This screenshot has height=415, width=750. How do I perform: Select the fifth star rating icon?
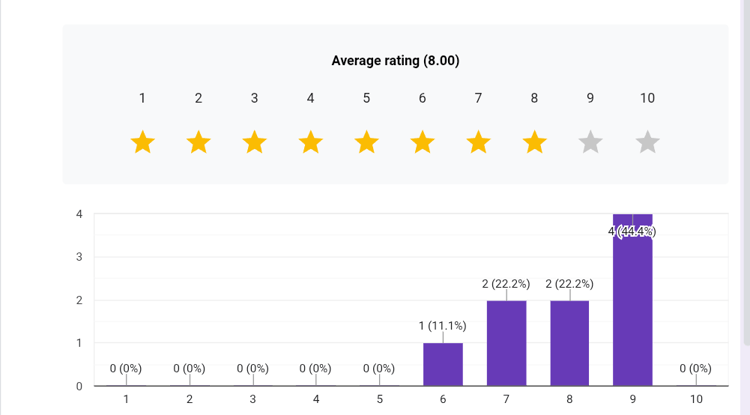click(x=367, y=143)
